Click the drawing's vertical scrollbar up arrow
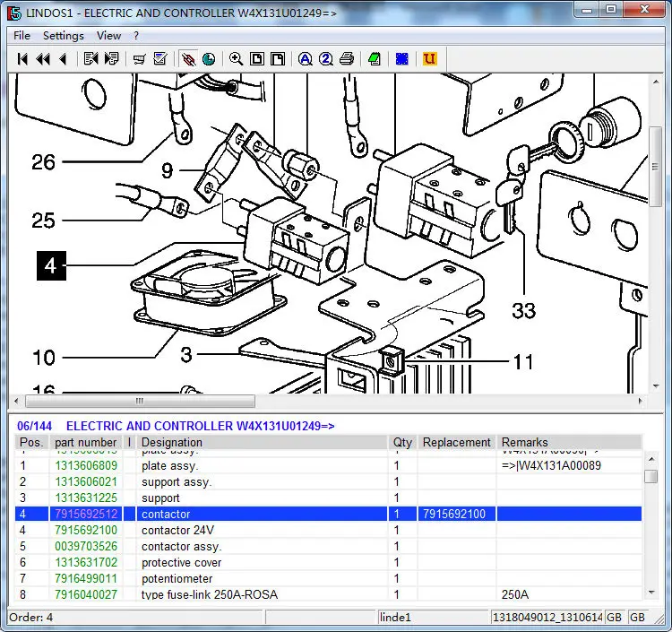Image resolution: width=672 pixels, height=632 pixels. pos(656,82)
